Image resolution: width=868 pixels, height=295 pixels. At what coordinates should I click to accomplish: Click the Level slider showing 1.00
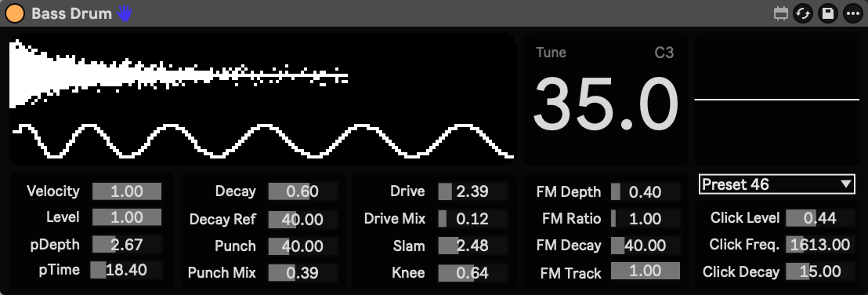[x=127, y=217]
